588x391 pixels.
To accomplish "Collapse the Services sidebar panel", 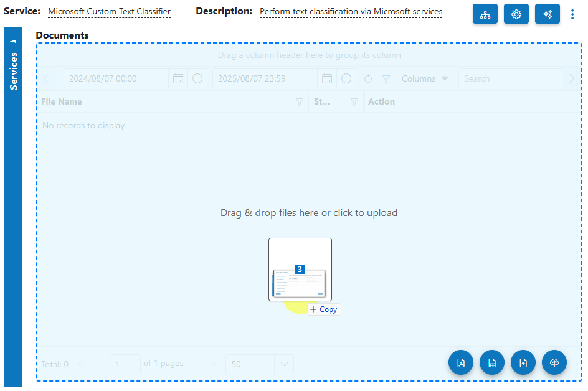I will (x=14, y=40).
